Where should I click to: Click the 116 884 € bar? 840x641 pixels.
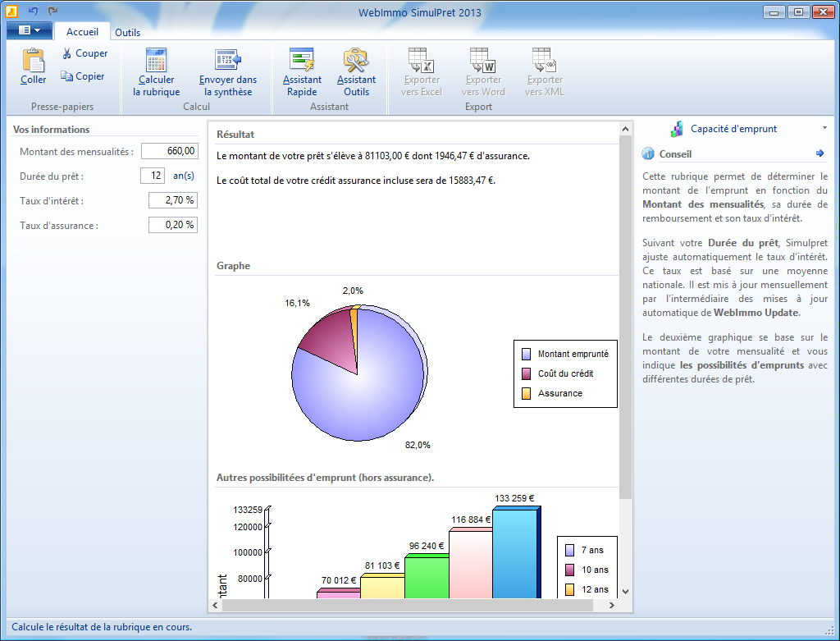click(x=470, y=563)
